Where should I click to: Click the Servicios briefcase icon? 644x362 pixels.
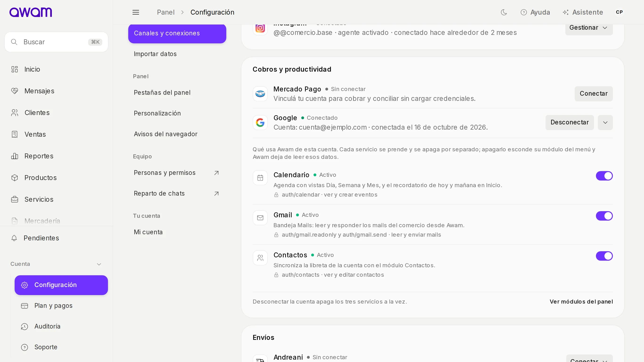(15, 199)
